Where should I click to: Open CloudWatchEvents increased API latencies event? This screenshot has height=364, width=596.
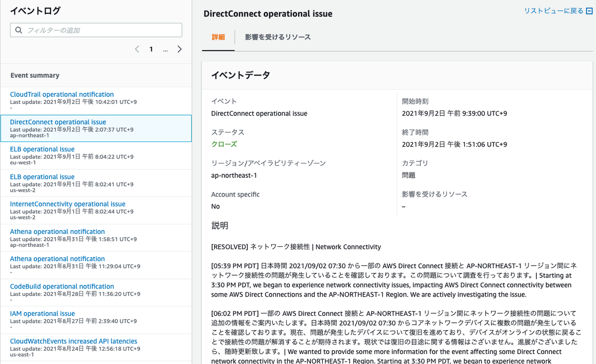point(74,341)
